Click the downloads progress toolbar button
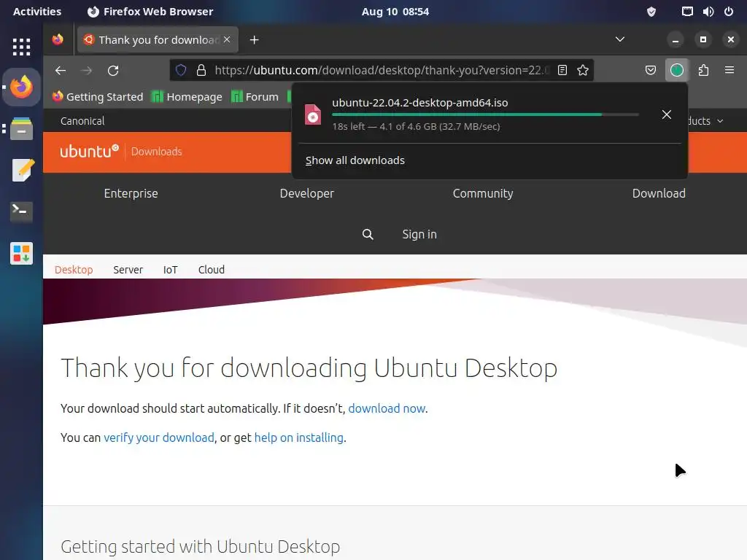 [x=677, y=71]
